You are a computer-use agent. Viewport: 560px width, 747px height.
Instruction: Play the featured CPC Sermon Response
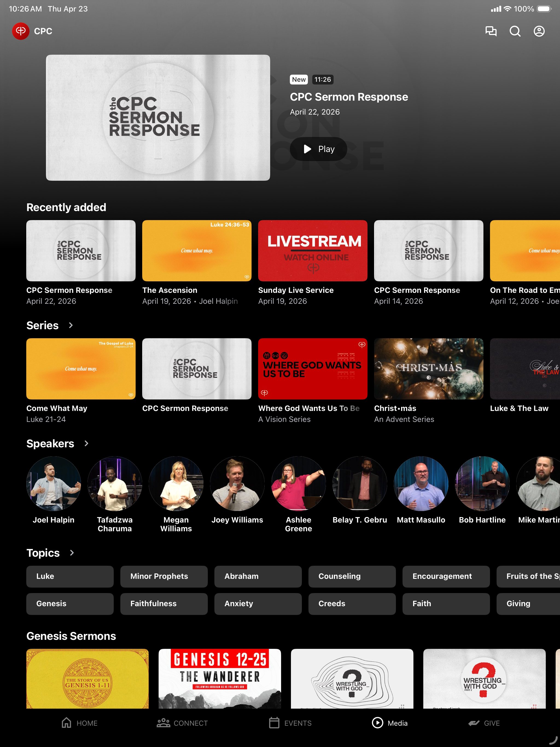(318, 149)
